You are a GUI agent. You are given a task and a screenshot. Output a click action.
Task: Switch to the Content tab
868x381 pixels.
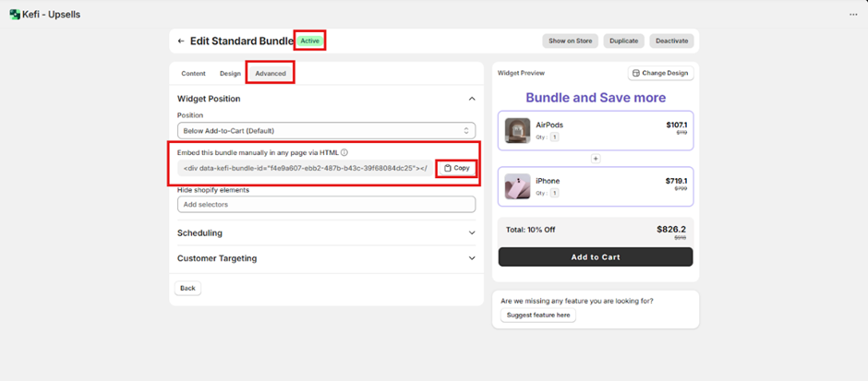(x=193, y=73)
